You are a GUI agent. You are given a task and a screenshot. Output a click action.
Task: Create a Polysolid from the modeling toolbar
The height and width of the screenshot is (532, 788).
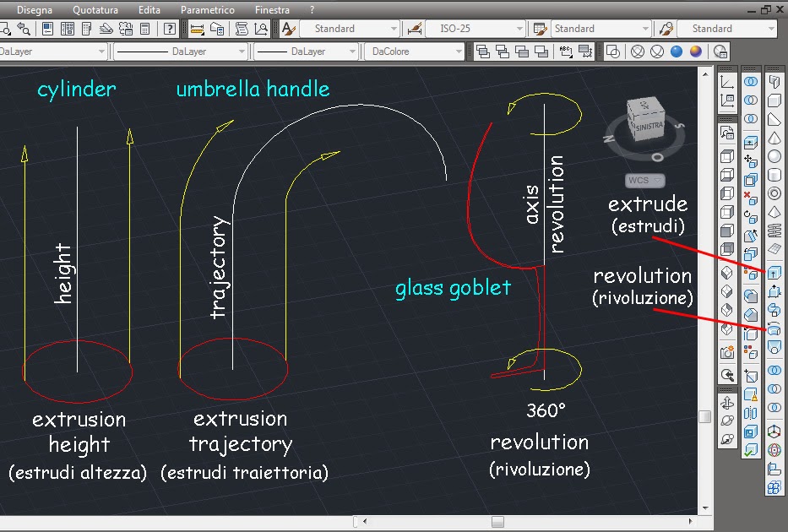774,82
